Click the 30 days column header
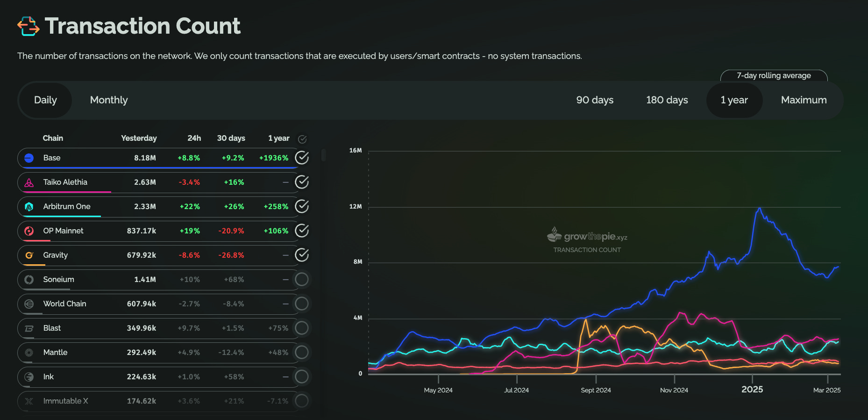This screenshot has height=420, width=868. tap(231, 138)
